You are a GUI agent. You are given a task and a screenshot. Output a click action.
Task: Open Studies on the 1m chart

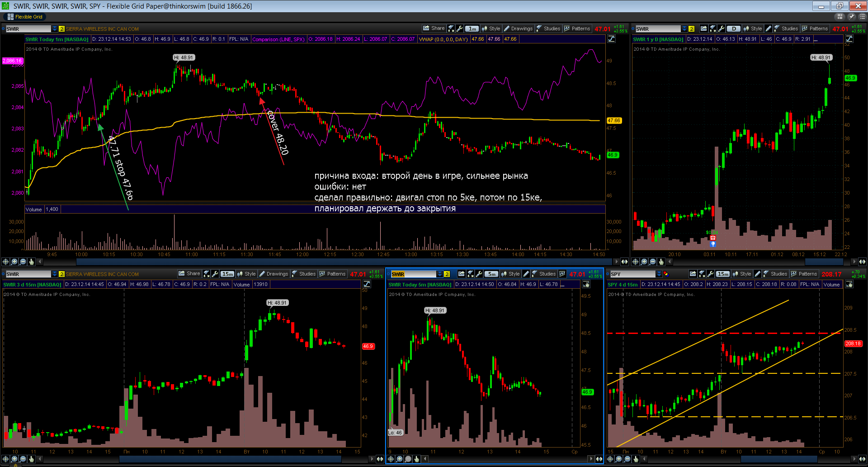(x=548, y=29)
